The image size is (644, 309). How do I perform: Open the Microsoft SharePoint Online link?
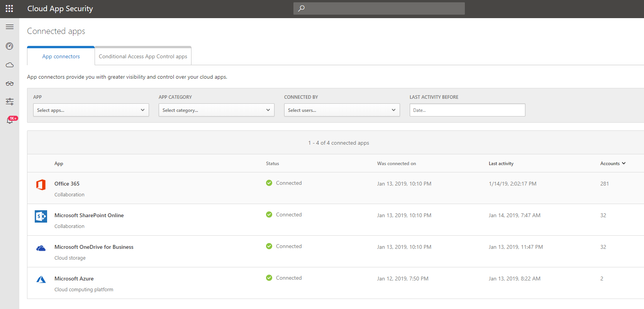(x=89, y=215)
